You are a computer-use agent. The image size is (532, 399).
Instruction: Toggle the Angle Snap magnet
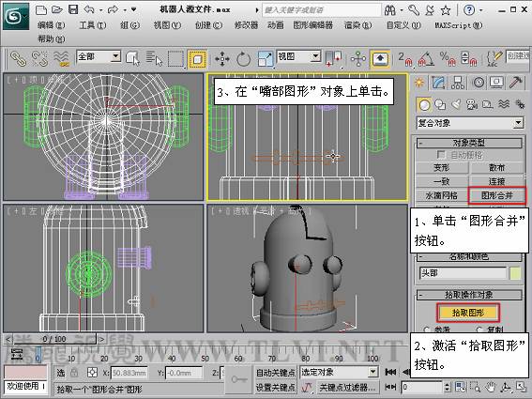coord(426,59)
